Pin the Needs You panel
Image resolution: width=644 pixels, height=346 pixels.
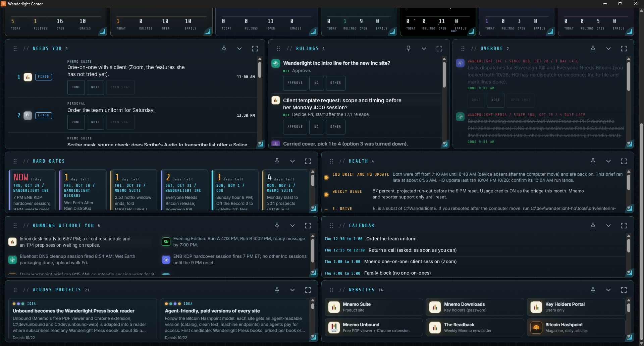click(224, 49)
